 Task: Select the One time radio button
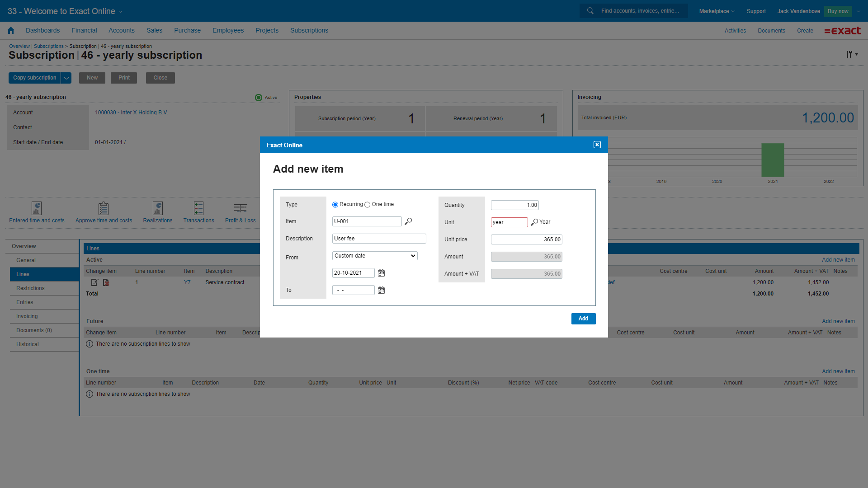[368, 205]
